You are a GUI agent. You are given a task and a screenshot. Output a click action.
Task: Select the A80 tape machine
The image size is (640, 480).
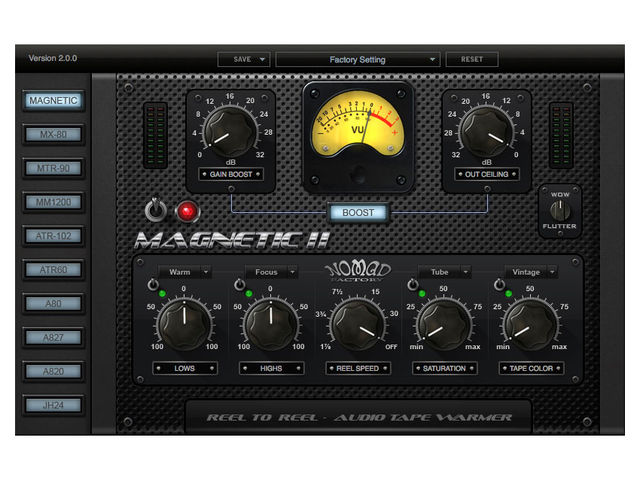[53, 304]
